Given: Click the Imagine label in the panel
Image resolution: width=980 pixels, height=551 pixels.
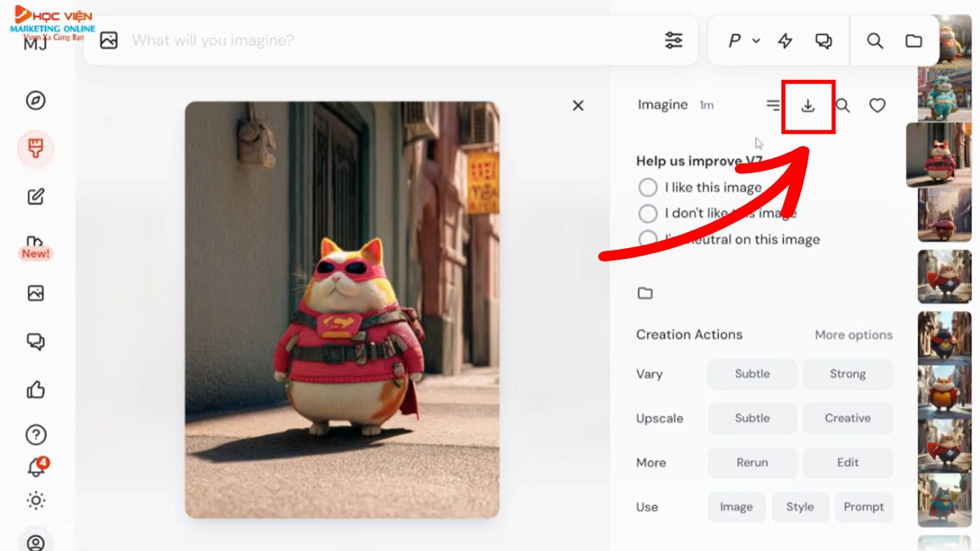Looking at the screenshot, I should pos(662,105).
